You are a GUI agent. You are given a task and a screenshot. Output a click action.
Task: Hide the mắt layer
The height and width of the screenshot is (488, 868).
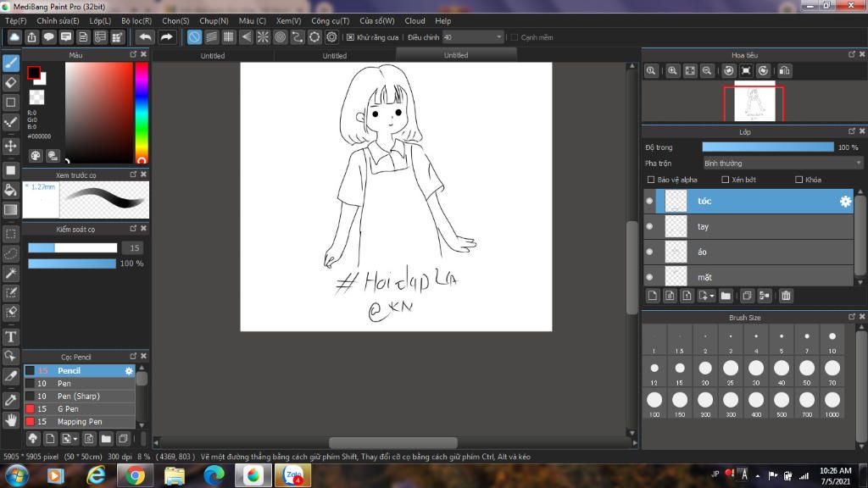(x=650, y=277)
